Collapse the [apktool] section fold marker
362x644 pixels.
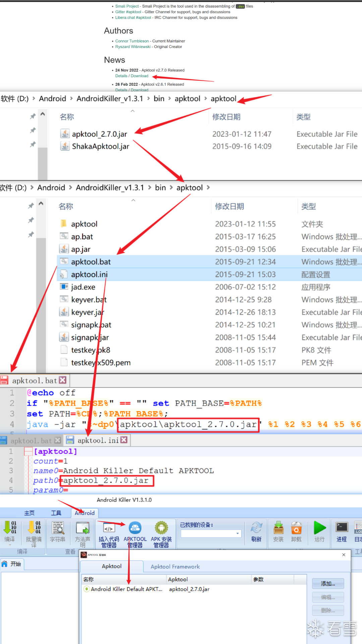[x=28, y=451]
